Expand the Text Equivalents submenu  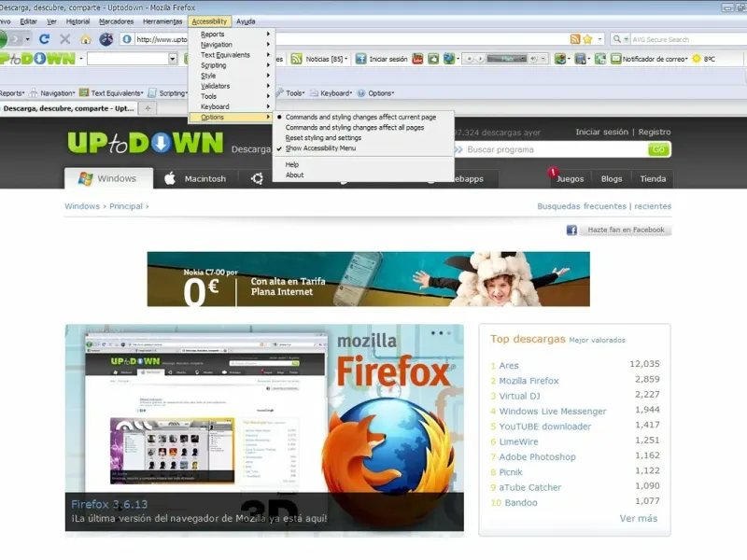[x=231, y=55]
